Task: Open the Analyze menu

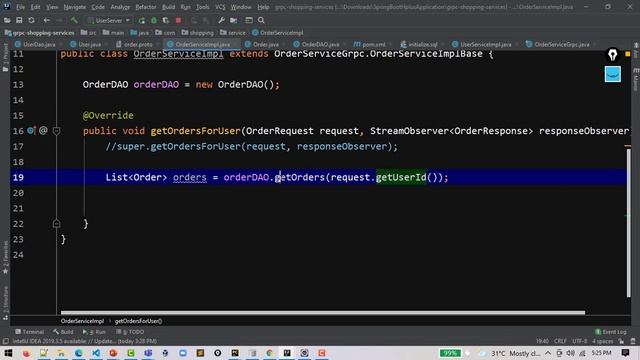Action: point(120,7)
